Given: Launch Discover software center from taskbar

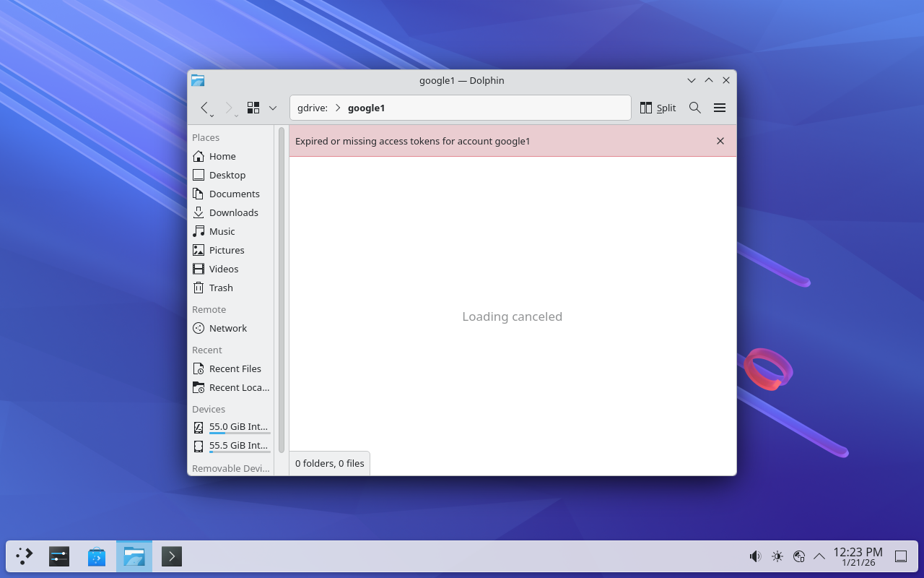Looking at the screenshot, I should click(x=97, y=556).
